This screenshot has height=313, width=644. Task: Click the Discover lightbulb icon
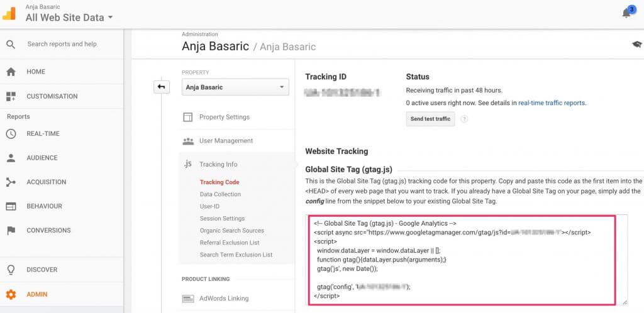pos(11,270)
